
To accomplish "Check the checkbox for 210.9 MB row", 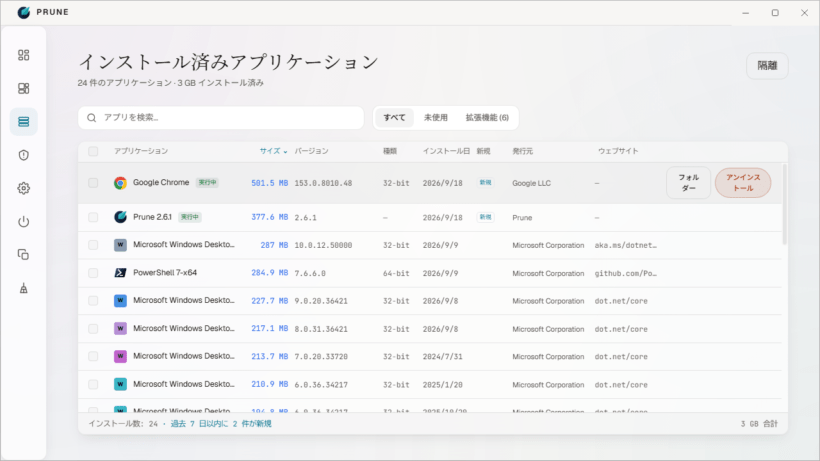I will coord(93,384).
